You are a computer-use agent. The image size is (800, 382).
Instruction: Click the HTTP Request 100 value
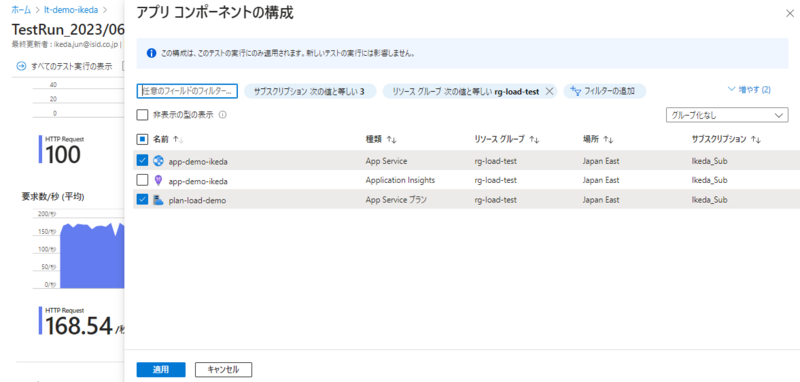tap(63, 155)
